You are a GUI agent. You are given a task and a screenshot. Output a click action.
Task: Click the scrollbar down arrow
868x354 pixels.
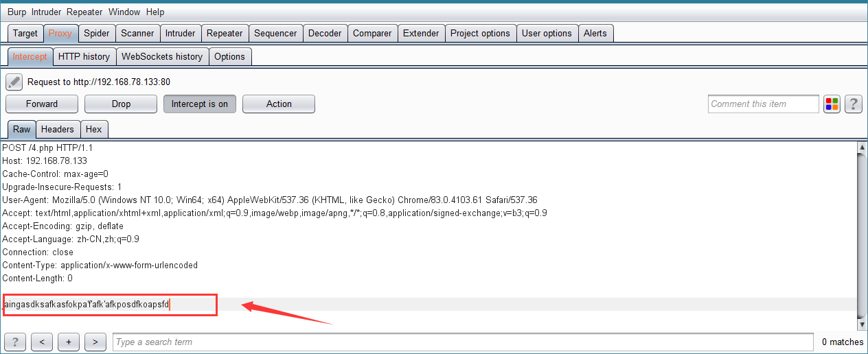point(863,324)
